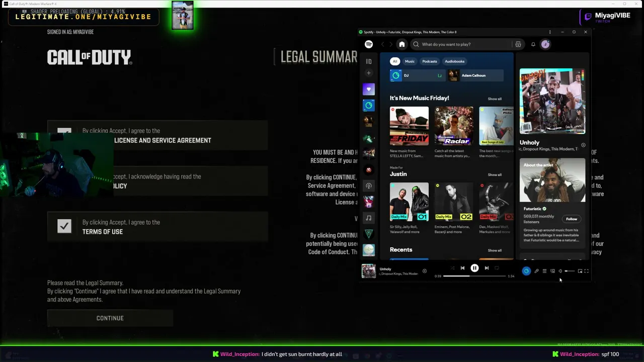This screenshot has width=644, height=362.
Task: Open the DJ shortcut card
Action: point(418,75)
